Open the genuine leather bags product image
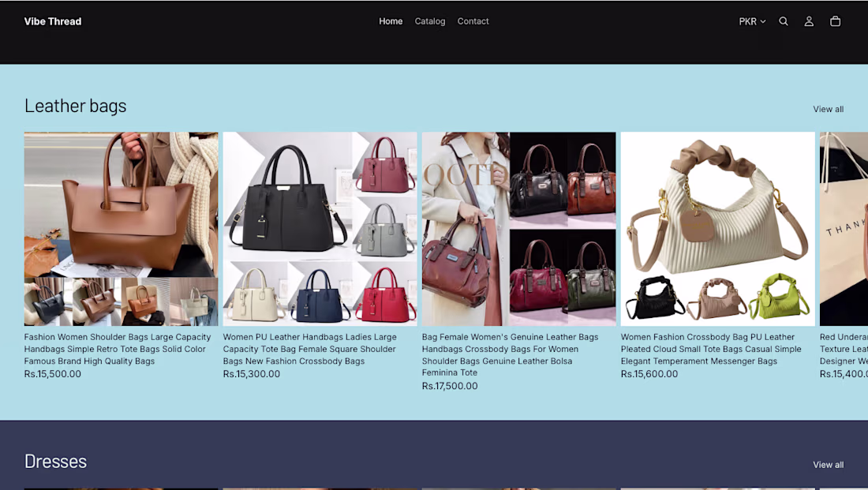Image resolution: width=868 pixels, height=490 pixels. coord(518,229)
